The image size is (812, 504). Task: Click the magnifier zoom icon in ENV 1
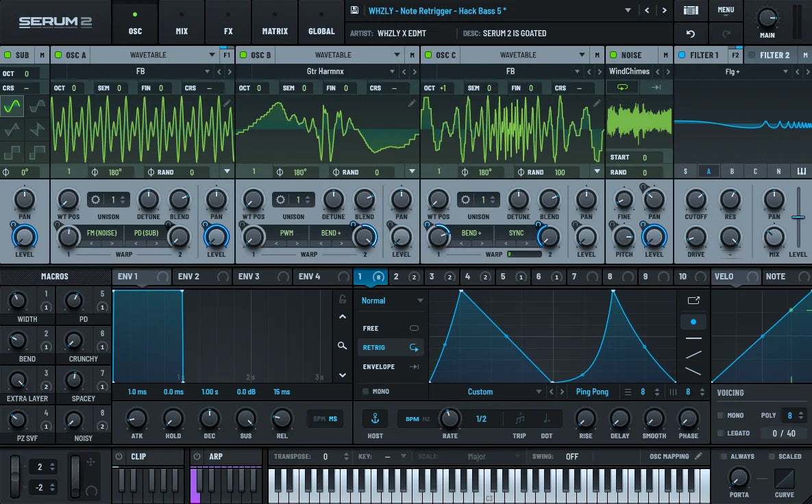tap(342, 346)
